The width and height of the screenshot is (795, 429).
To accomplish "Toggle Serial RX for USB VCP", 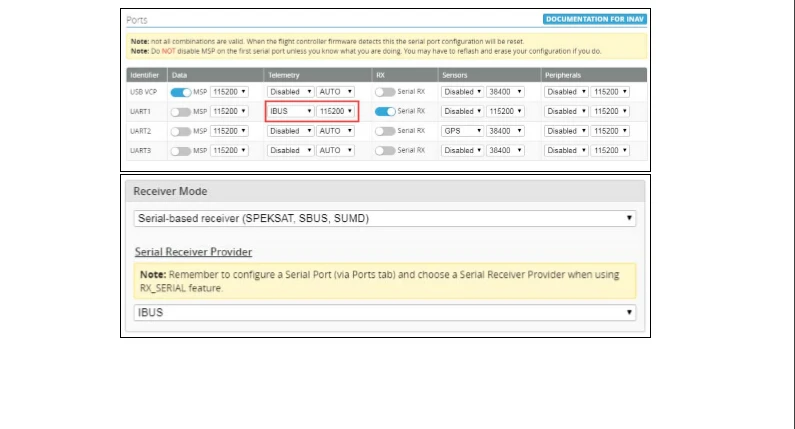I will coord(385,92).
